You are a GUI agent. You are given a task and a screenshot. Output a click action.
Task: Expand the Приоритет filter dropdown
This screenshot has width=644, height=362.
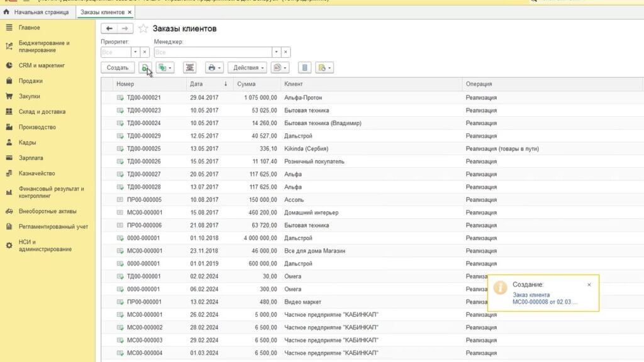(x=135, y=52)
